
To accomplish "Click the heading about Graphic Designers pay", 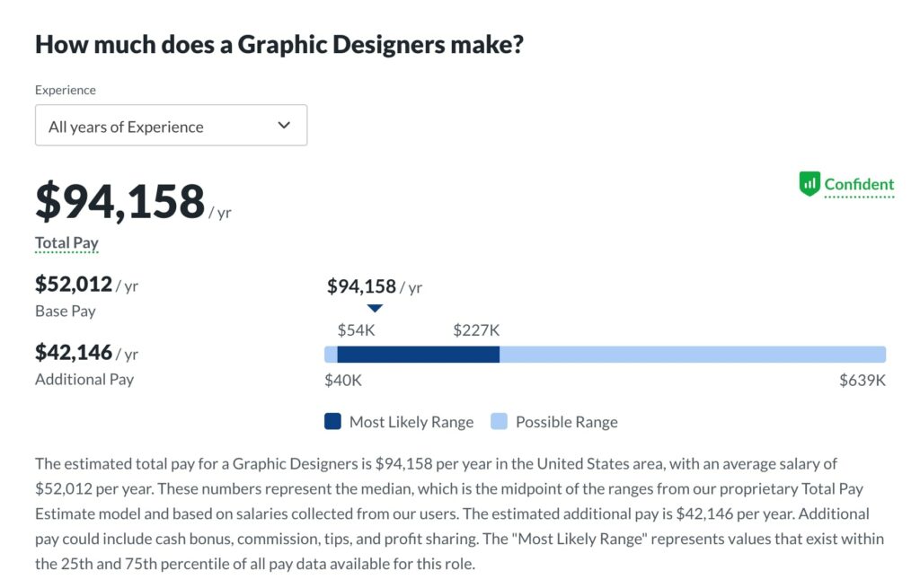I will tap(279, 45).
